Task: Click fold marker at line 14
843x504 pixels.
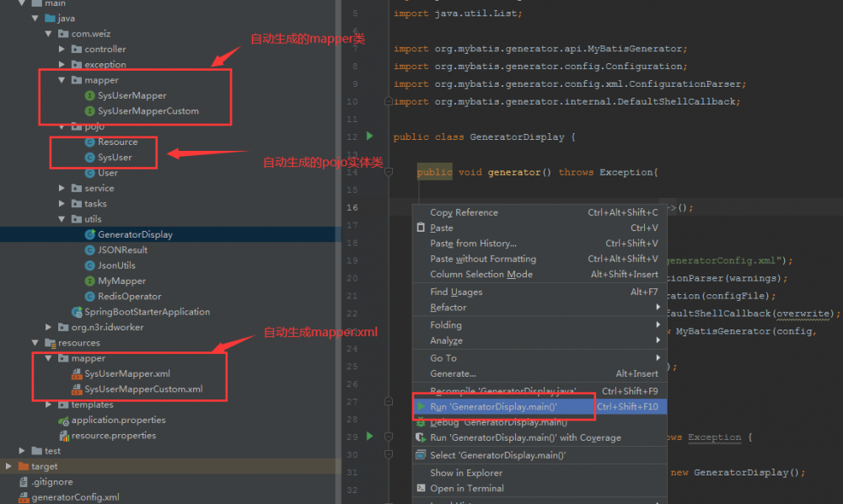Action: click(389, 172)
